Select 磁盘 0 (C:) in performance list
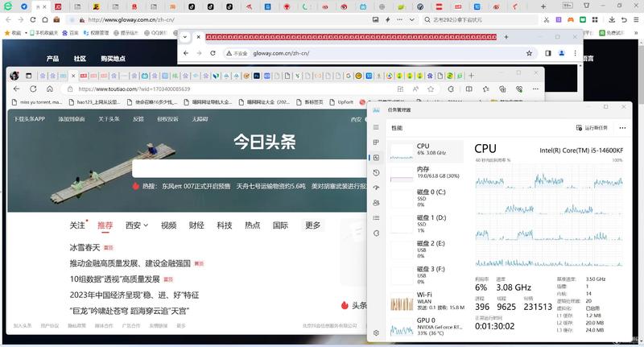Viewport: 644px width, 347px height. (x=426, y=198)
